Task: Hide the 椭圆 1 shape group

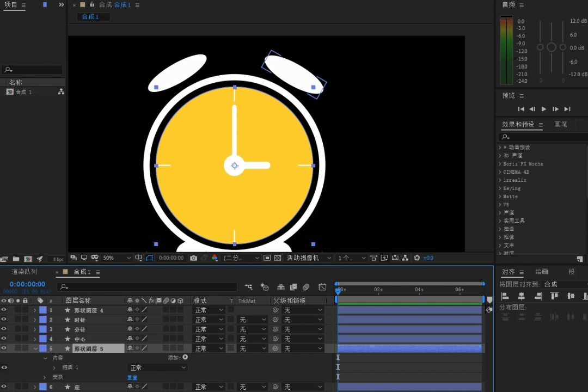Action: 4,367
